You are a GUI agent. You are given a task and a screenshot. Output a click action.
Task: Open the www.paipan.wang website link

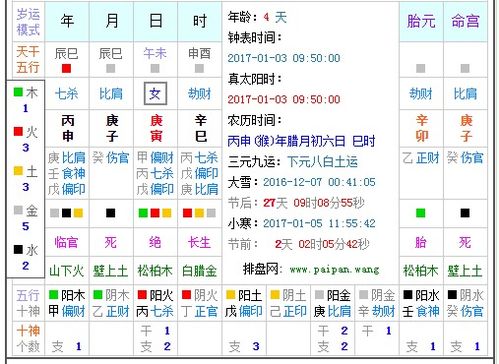click(x=334, y=270)
